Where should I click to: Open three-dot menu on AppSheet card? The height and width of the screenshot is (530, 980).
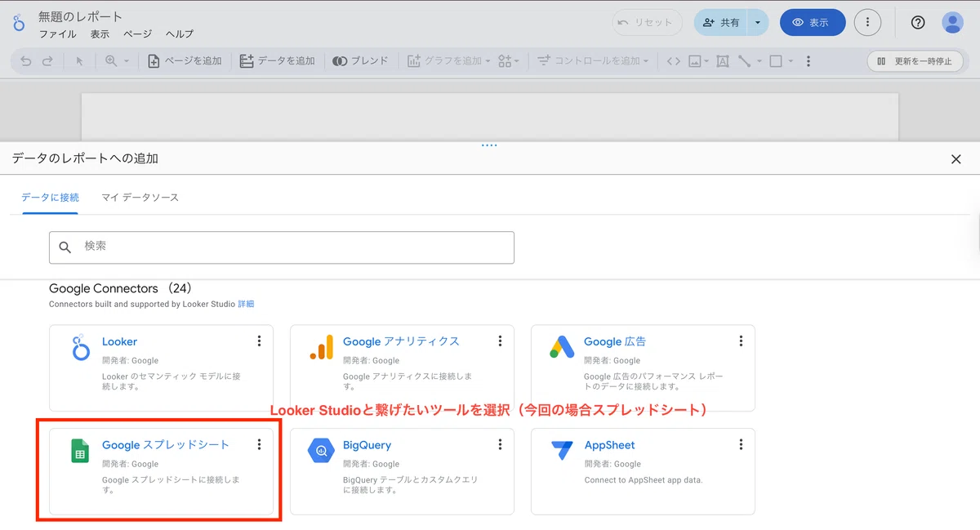coord(741,444)
